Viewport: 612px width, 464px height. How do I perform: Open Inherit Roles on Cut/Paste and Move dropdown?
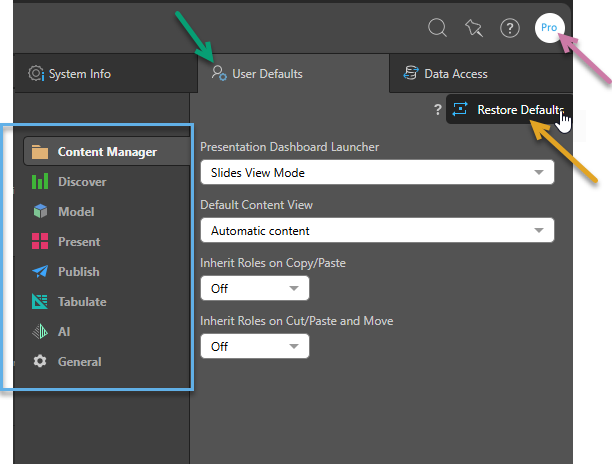pos(255,346)
